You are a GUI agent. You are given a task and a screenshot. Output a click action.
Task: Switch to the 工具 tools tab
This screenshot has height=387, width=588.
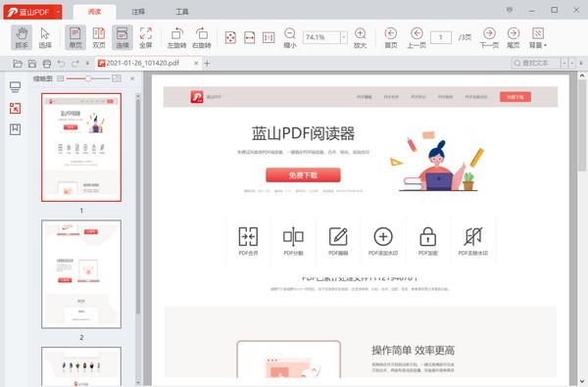[x=182, y=12]
